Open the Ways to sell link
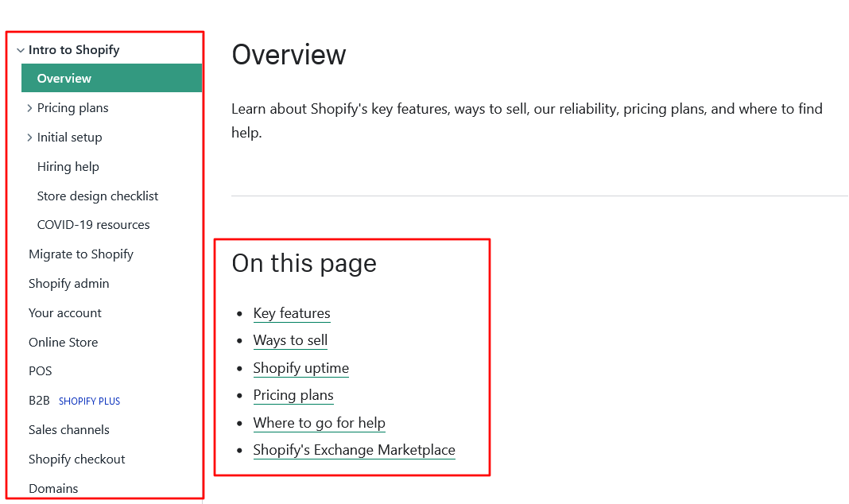The height and width of the screenshot is (504, 849). pyautogui.click(x=290, y=340)
